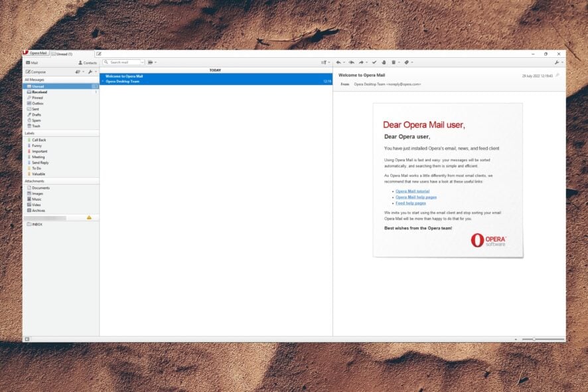Show Video attachments
The image size is (588, 392).
pos(61,205)
